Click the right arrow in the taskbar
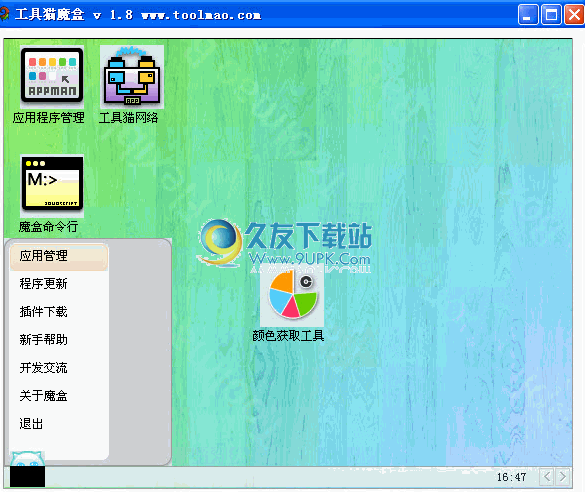 563,476
